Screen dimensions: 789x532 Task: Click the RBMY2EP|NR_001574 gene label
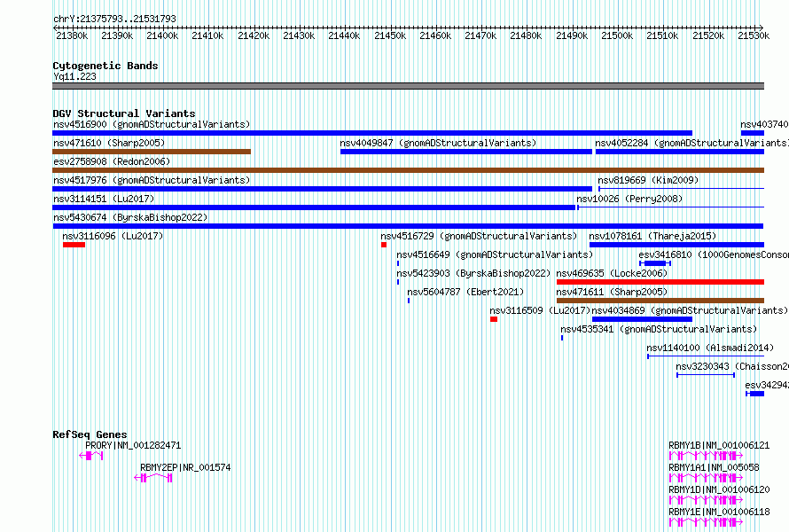185,467
